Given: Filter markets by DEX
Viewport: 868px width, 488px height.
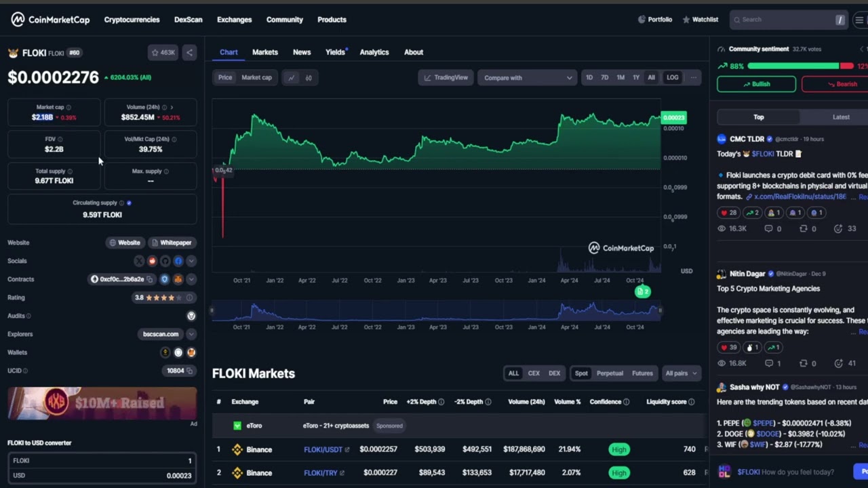Looking at the screenshot, I should 554,373.
